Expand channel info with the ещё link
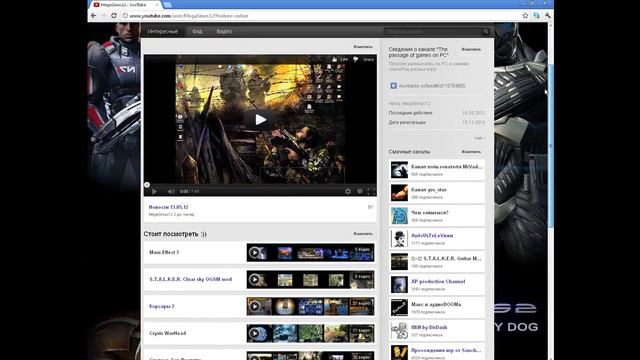The image size is (640, 360). tap(479, 138)
